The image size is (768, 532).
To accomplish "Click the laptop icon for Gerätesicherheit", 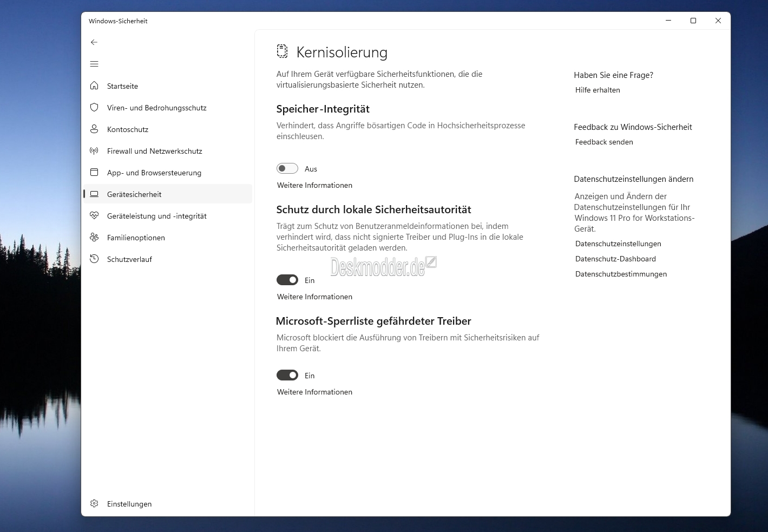I will [x=94, y=194].
